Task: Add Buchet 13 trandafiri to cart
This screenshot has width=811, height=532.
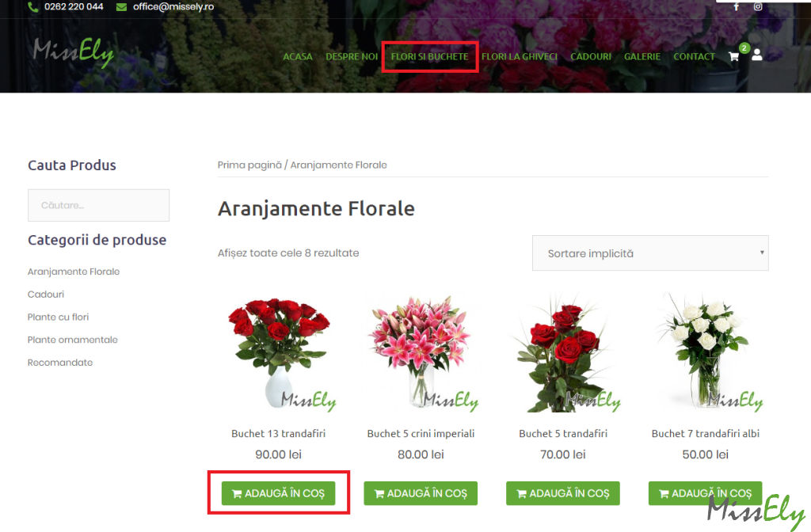Action: point(278,493)
